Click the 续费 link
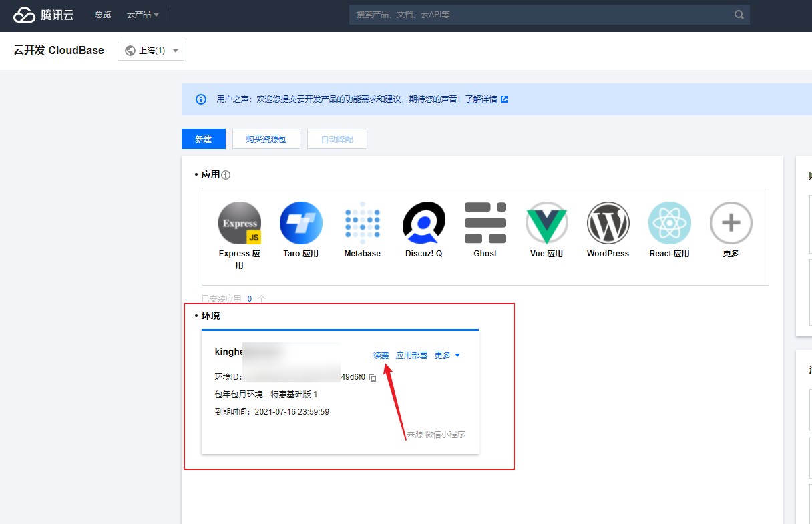 [381, 356]
